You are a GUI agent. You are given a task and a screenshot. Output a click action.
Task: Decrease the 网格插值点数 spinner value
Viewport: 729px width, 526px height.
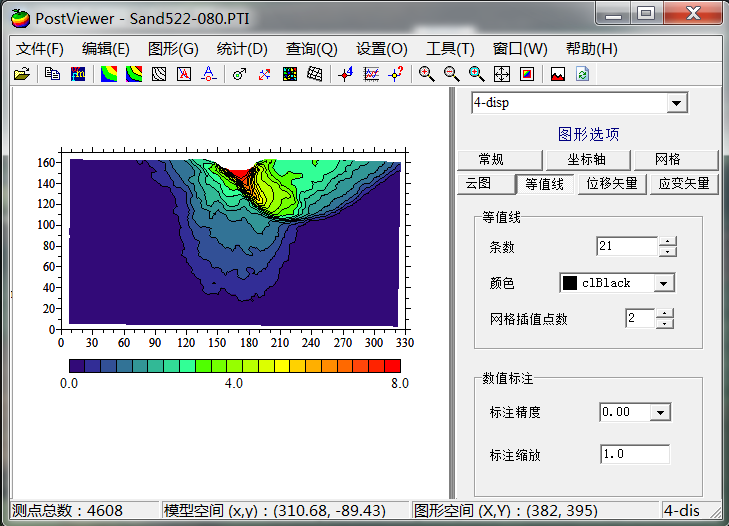(x=665, y=324)
